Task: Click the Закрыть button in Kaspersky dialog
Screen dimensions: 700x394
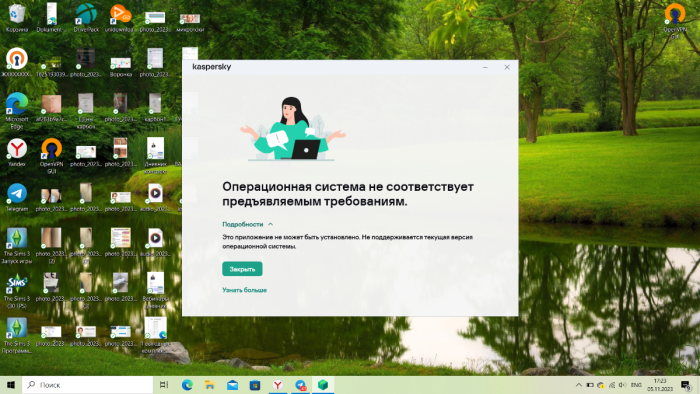Action: click(x=242, y=269)
